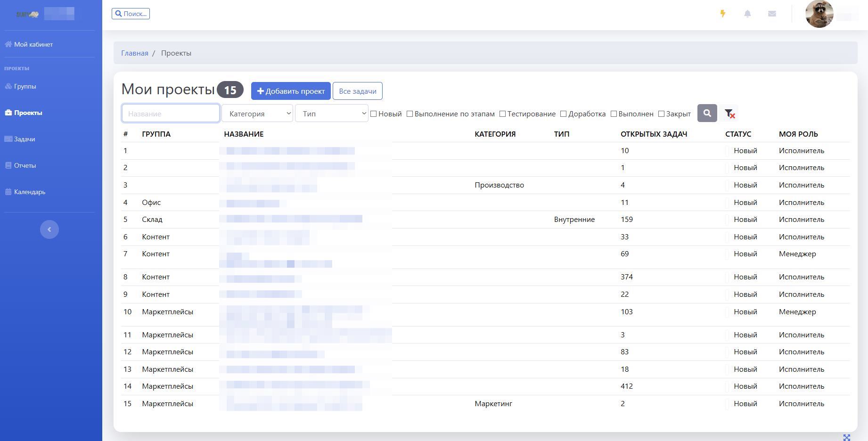Click the fullscreen expand icon at bottom right

point(846,437)
